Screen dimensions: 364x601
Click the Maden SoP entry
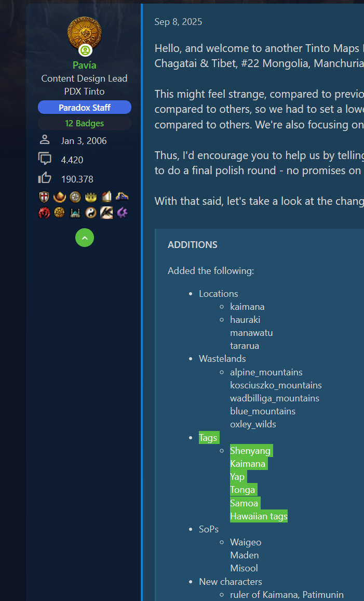coord(244,555)
